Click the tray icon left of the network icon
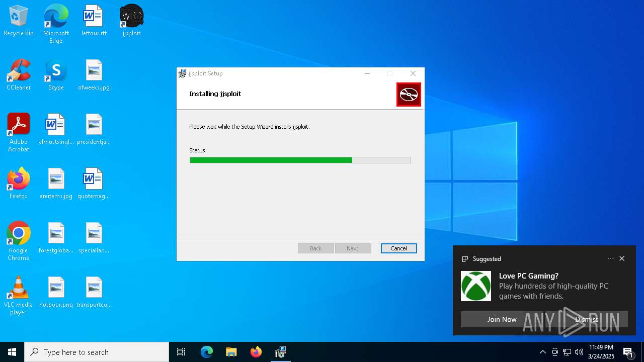 (x=555, y=352)
